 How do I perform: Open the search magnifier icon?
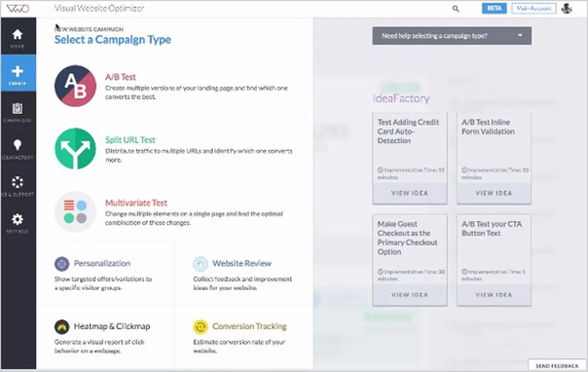tap(456, 9)
